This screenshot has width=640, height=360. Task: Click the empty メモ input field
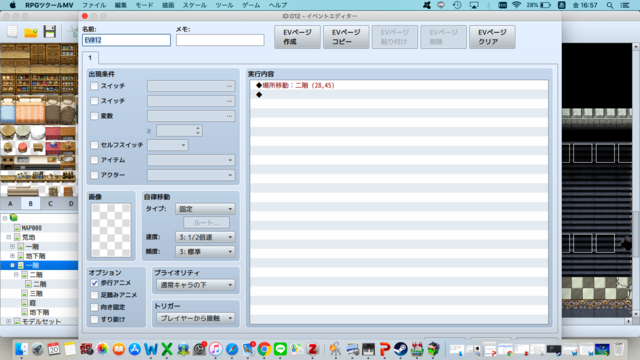(220, 40)
